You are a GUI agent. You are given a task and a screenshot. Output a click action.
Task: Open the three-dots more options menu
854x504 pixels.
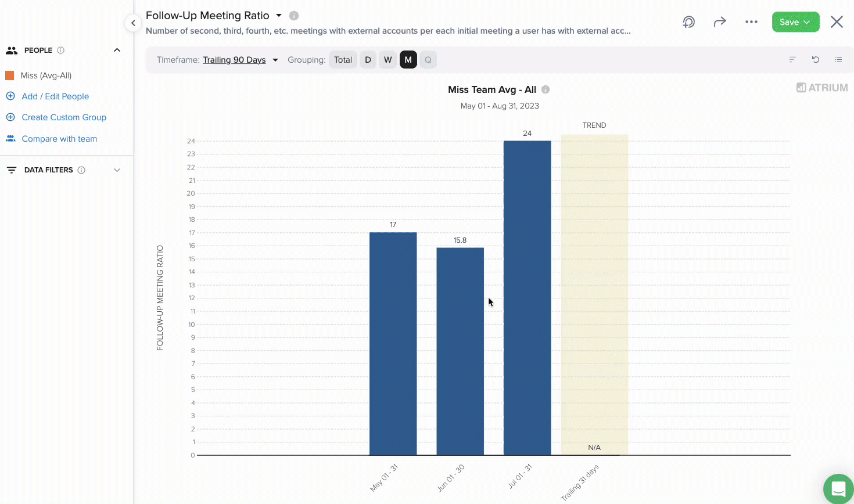pos(751,22)
